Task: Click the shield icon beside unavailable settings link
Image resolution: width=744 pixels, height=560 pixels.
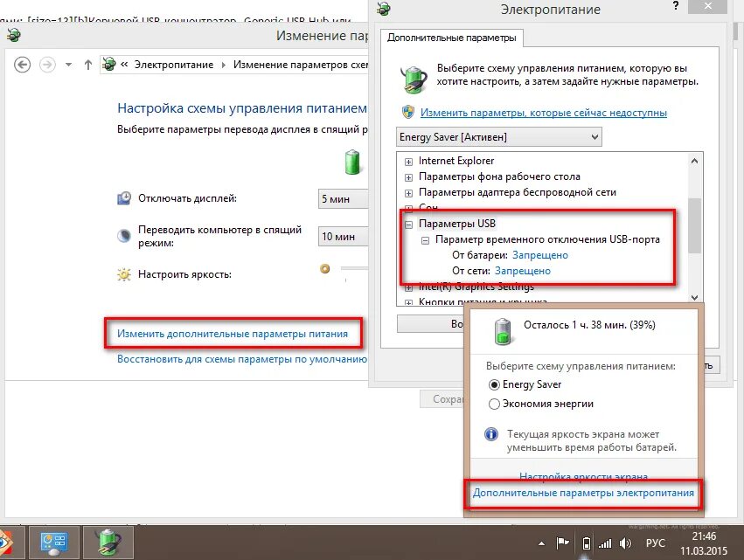Action: tap(408, 113)
